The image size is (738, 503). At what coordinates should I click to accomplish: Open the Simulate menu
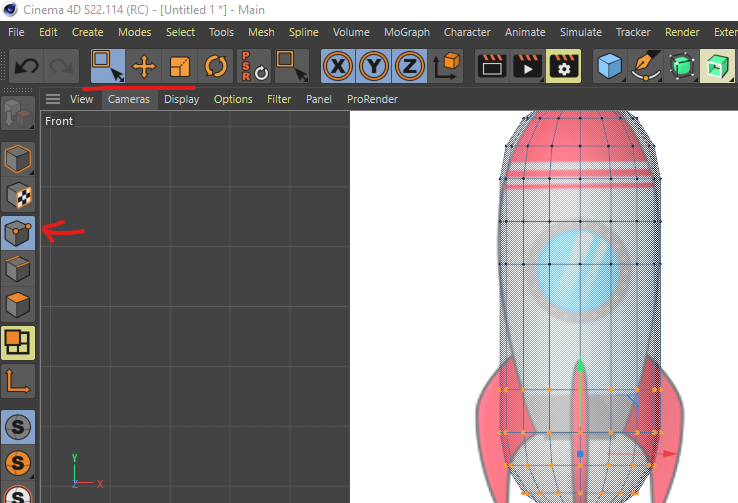581,32
